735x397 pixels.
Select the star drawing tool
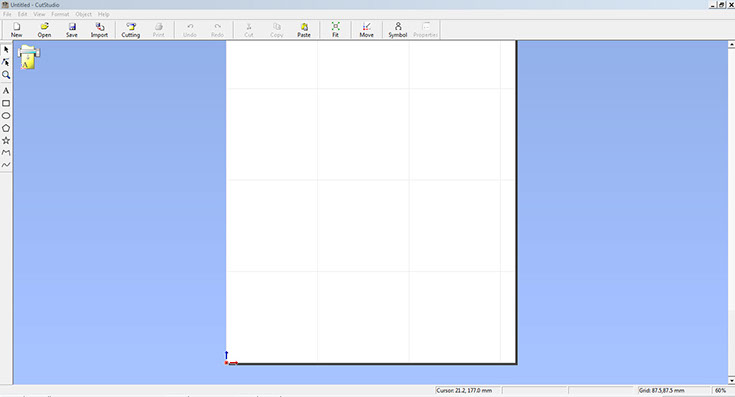point(6,140)
